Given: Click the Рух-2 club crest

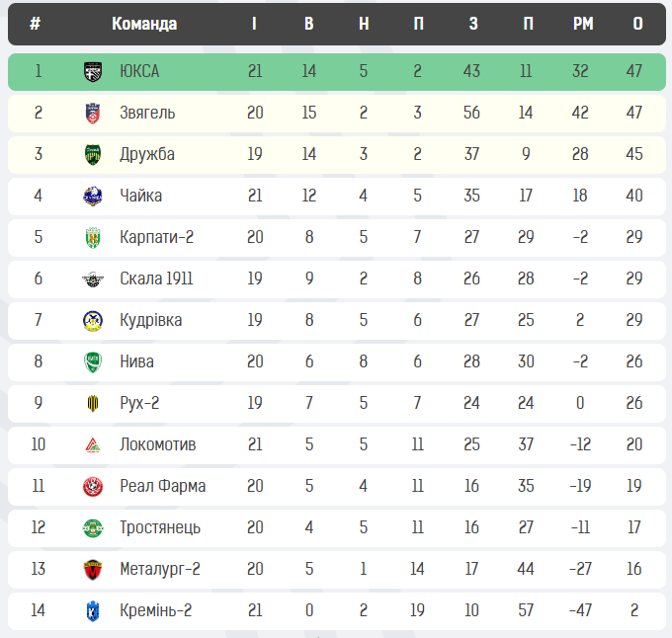Looking at the screenshot, I should pos(92,403).
